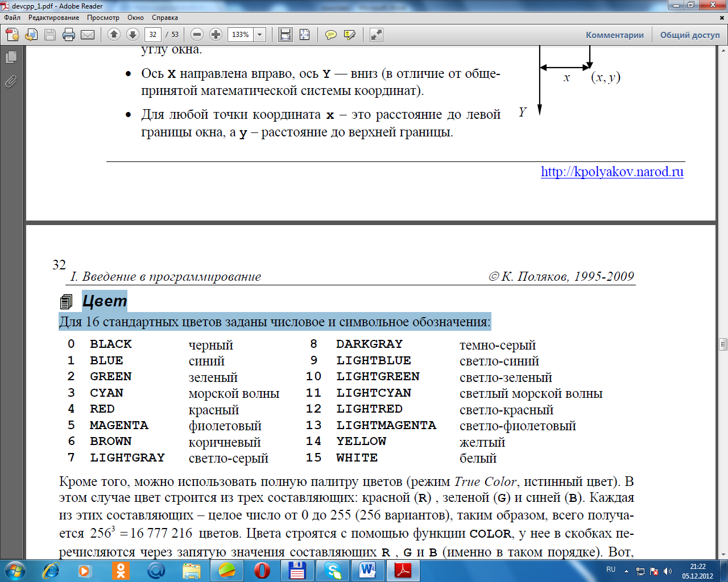Go to previous page with up arrow
This screenshot has height=582, width=728.
114,35
